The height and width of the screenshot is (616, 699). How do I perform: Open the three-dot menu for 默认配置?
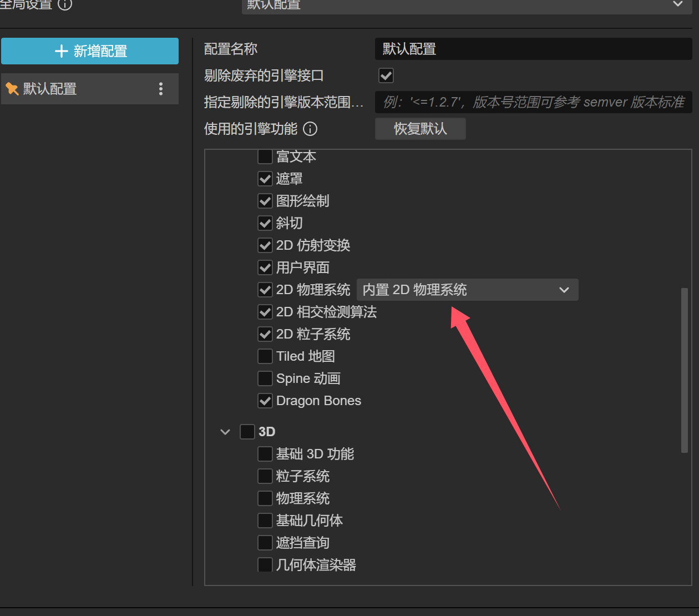coord(161,89)
